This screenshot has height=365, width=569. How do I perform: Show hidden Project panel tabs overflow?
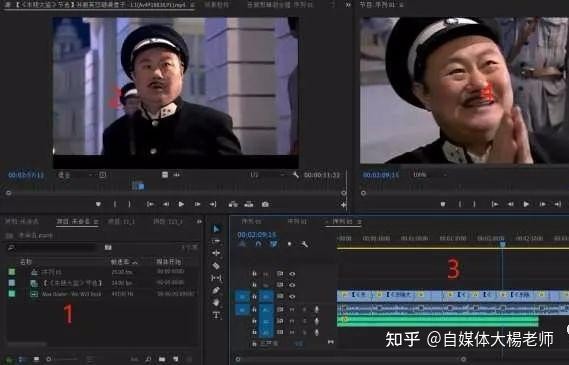coord(199,221)
